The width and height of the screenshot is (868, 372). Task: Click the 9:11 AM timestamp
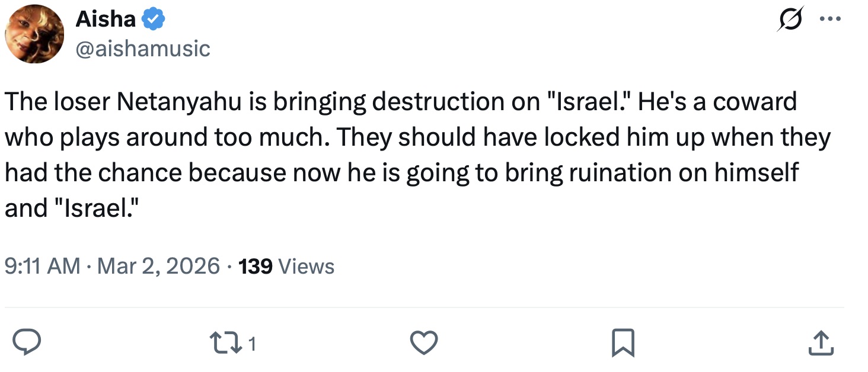coord(42,266)
